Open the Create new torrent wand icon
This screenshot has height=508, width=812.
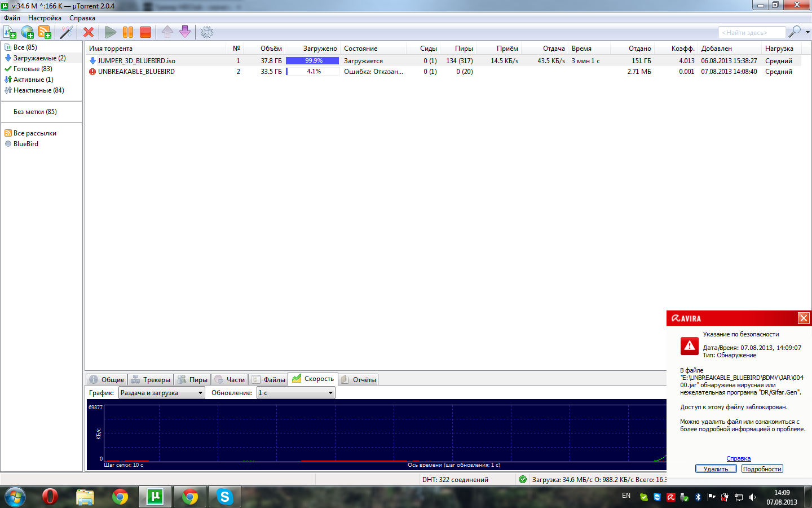pos(67,32)
